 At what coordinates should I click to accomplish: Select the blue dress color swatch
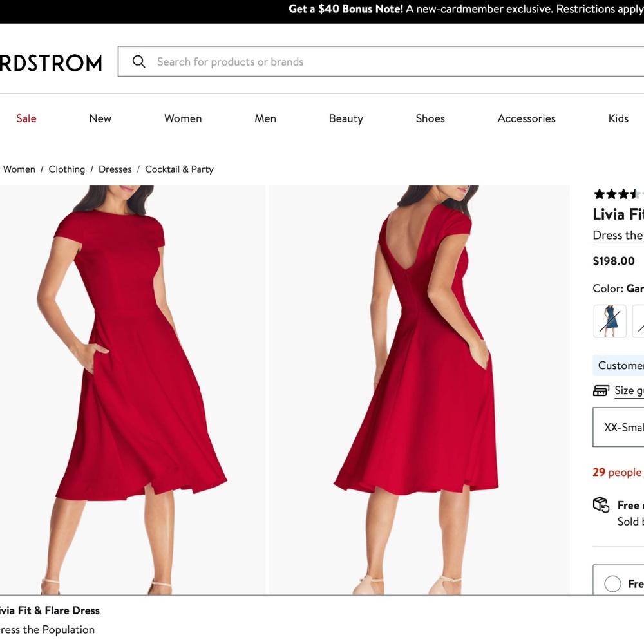(x=609, y=321)
